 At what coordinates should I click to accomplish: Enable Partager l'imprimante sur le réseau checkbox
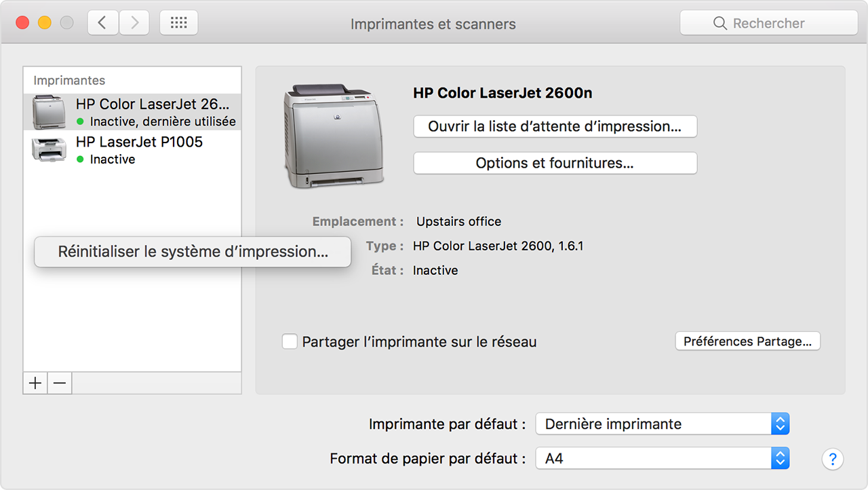click(290, 341)
